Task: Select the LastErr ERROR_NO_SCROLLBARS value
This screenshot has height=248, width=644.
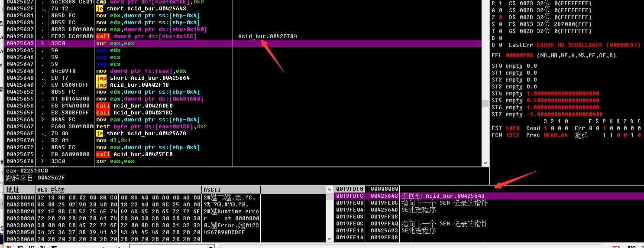Action: pos(588,45)
